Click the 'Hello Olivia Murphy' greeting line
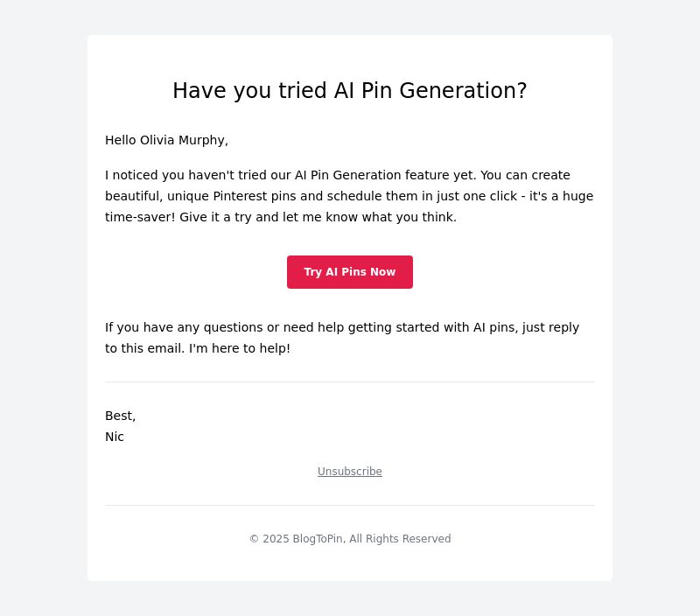 pos(166,140)
